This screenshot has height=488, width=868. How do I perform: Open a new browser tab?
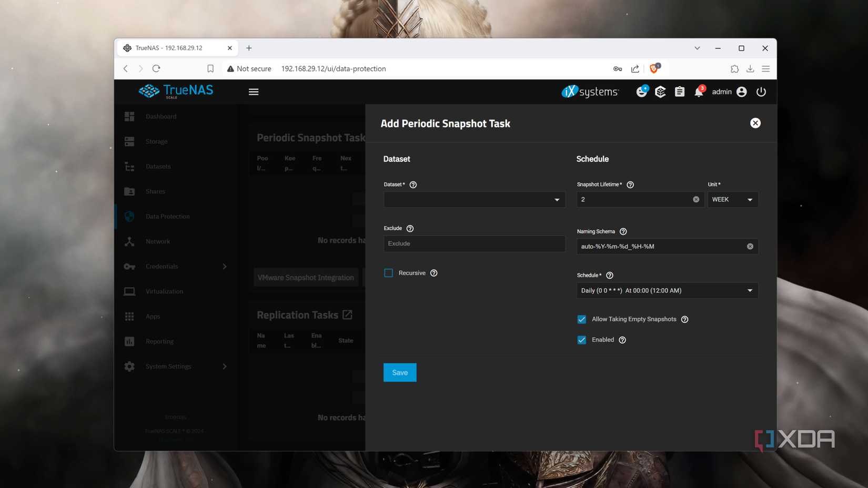click(x=249, y=48)
